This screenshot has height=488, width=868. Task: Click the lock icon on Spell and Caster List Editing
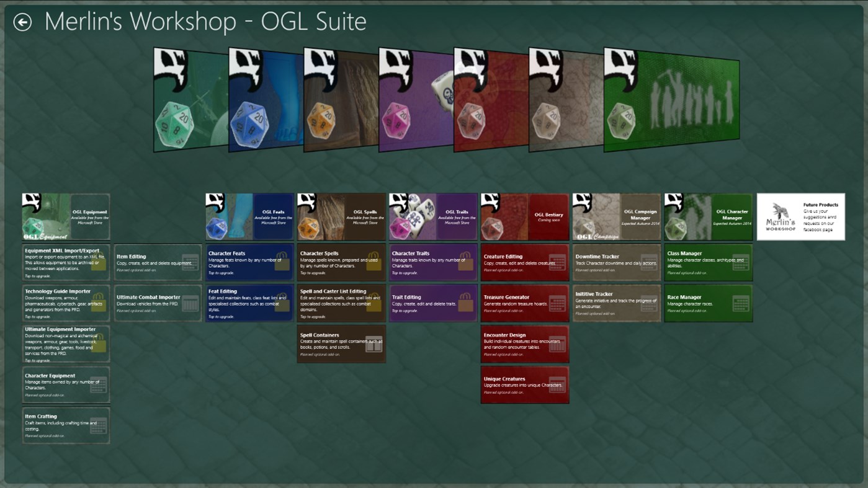click(x=374, y=303)
